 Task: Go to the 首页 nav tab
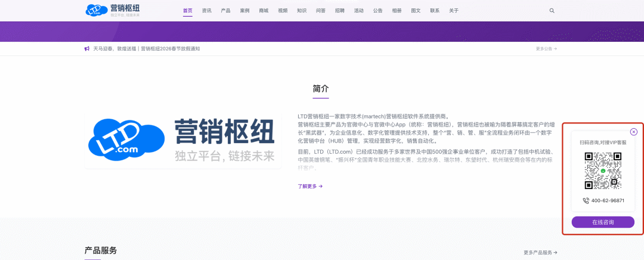coord(188,11)
